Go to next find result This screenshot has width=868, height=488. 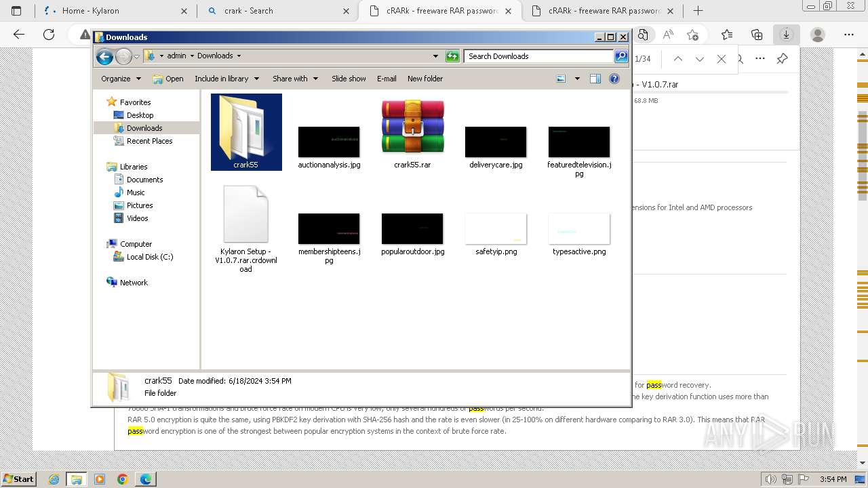pos(699,59)
